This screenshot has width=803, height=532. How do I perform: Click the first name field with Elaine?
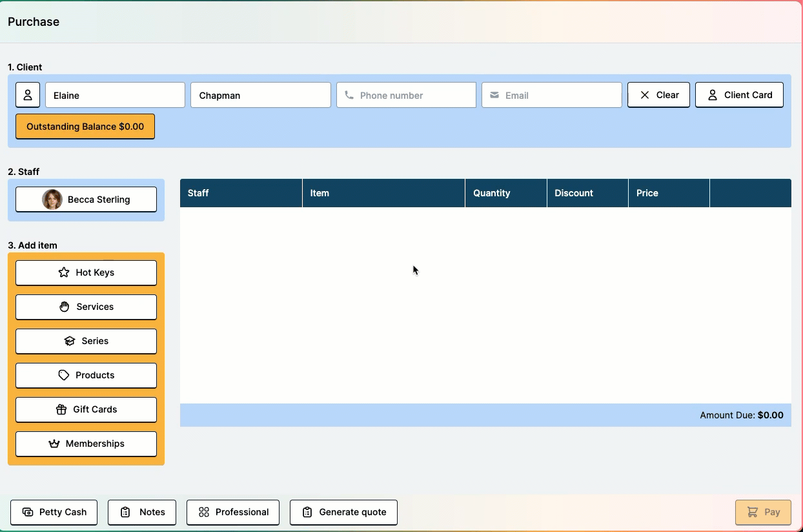115,95
